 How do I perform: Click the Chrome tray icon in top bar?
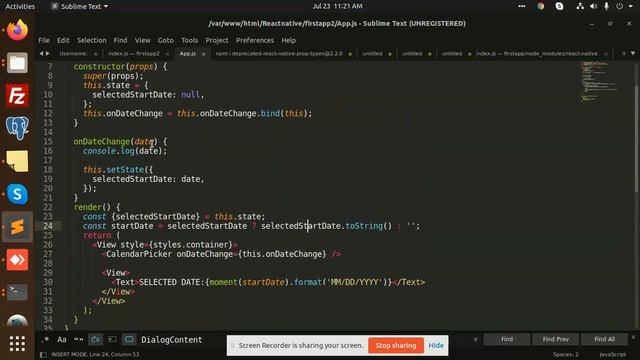point(541,6)
